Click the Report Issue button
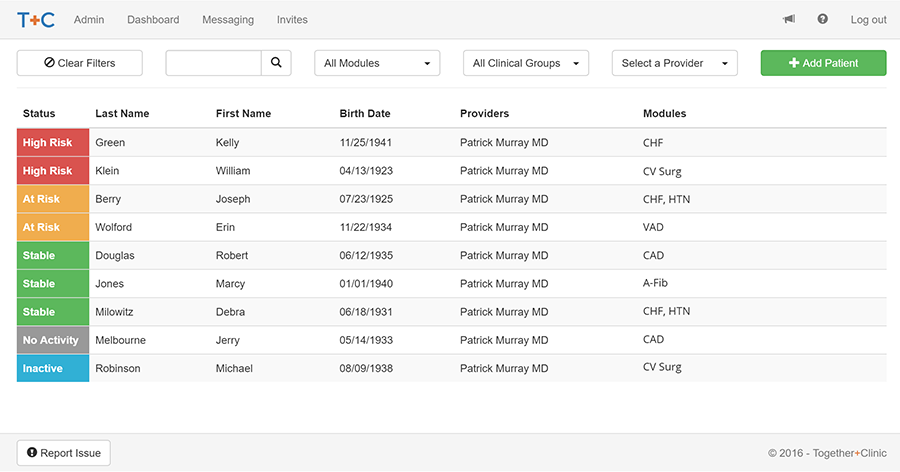This screenshot has width=900, height=472. click(64, 453)
